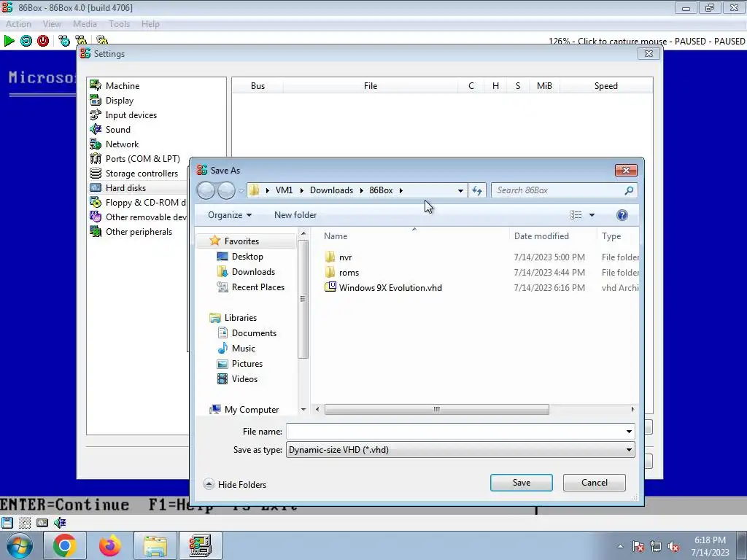Click the refresh button next to address bar
747x560 pixels.
(477, 190)
